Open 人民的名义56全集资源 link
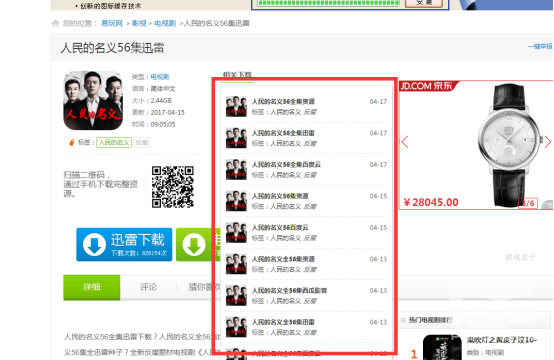 (283, 101)
